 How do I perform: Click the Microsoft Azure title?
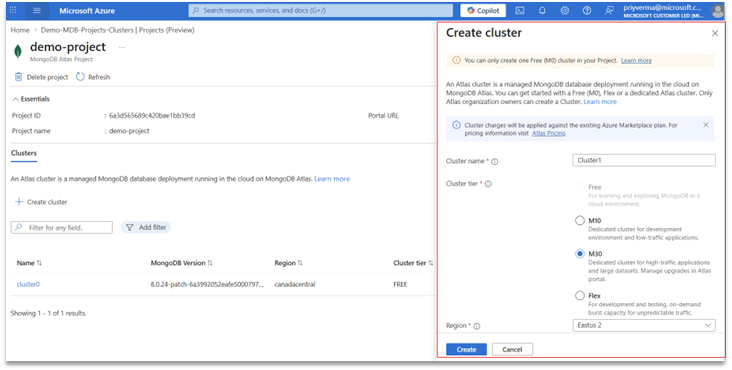(87, 10)
